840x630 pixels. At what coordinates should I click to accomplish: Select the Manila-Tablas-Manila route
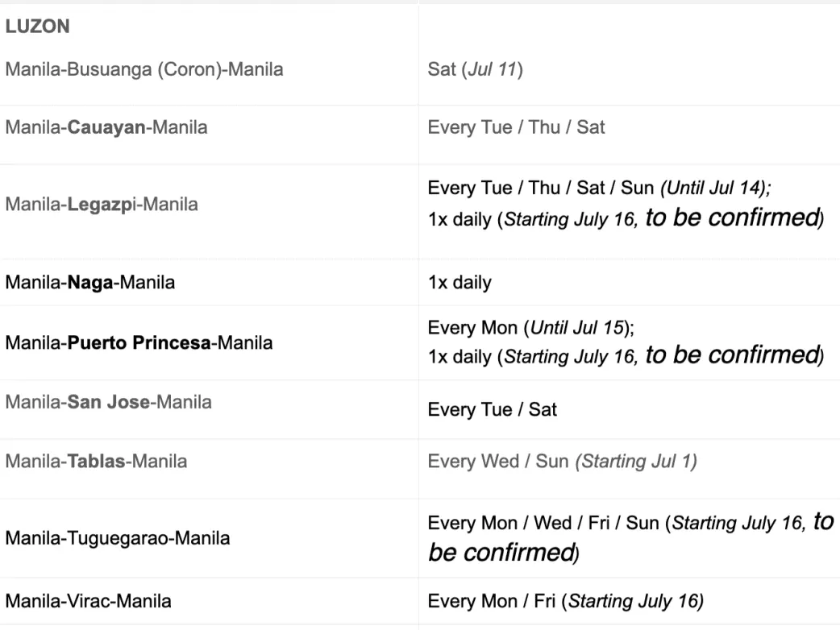tap(96, 462)
